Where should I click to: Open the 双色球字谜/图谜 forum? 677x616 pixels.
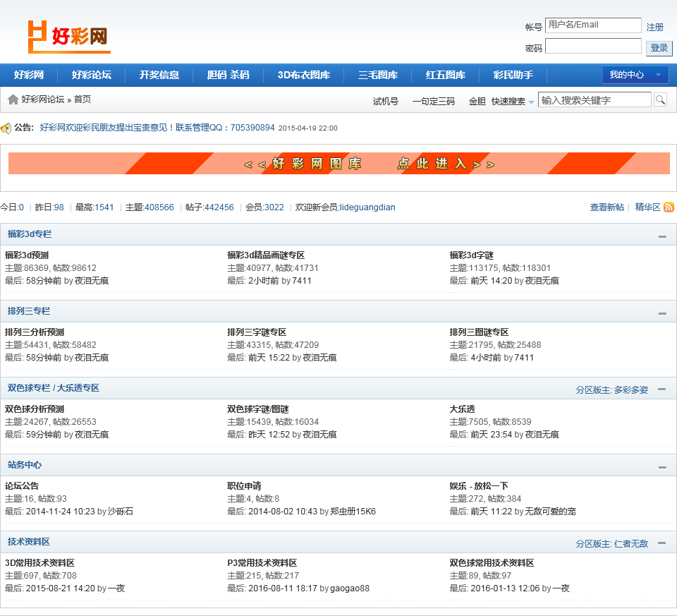point(258,409)
